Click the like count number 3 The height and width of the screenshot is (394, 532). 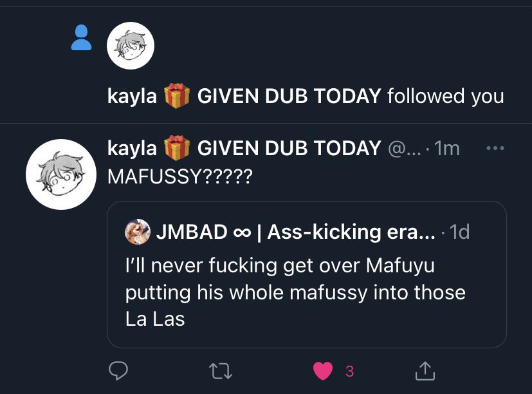tap(349, 371)
